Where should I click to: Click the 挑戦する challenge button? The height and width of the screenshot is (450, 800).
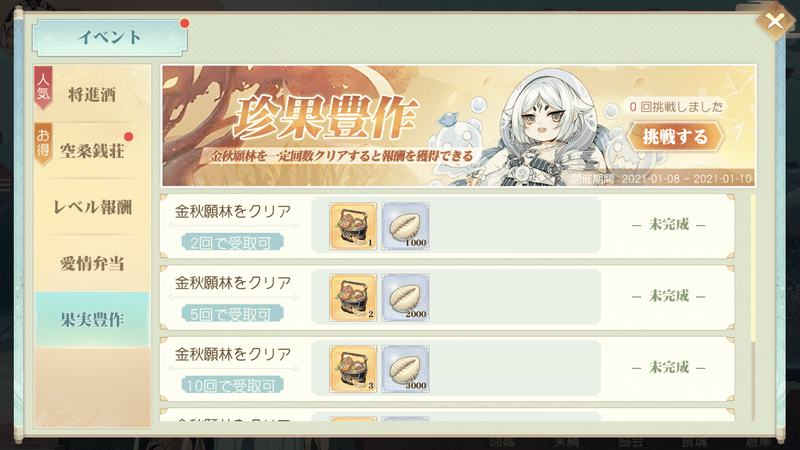675,136
